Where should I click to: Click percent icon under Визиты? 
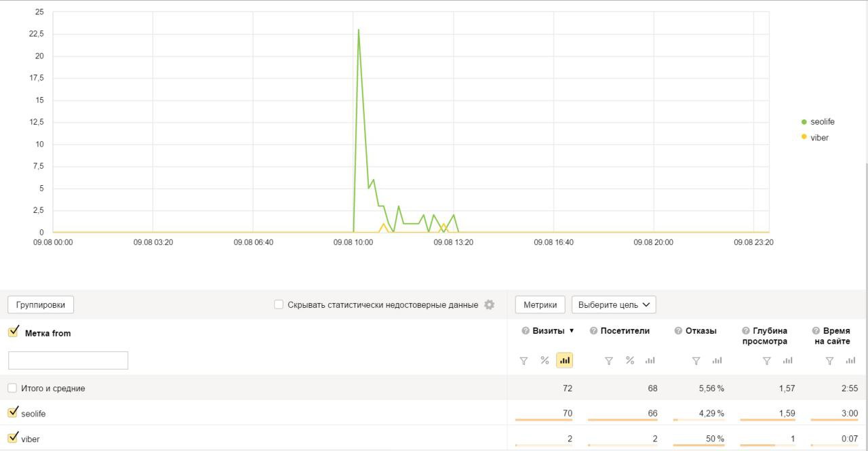click(x=545, y=360)
